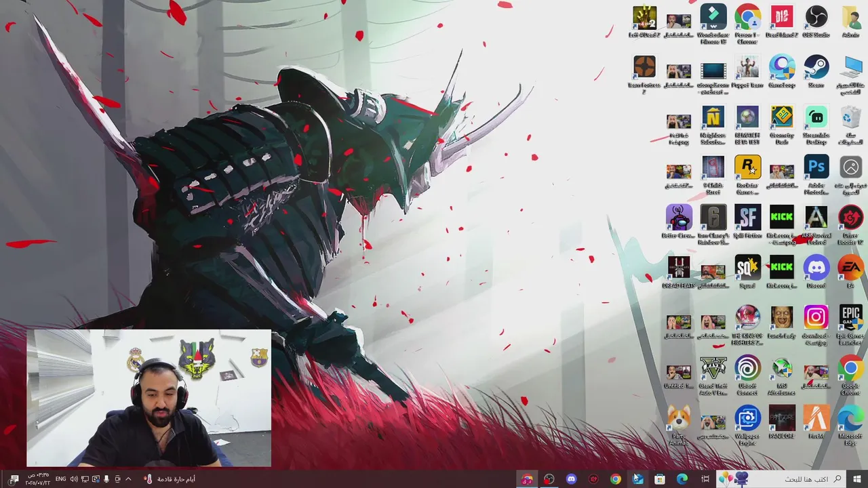Launch Epic Games Launcher shortcut
The width and height of the screenshot is (868, 488).
click(x=850, y=325)
